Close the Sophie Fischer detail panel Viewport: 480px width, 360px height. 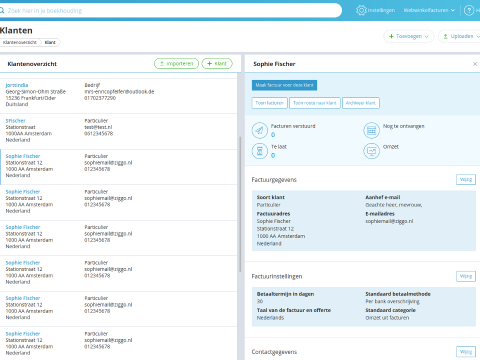(475, 64)
